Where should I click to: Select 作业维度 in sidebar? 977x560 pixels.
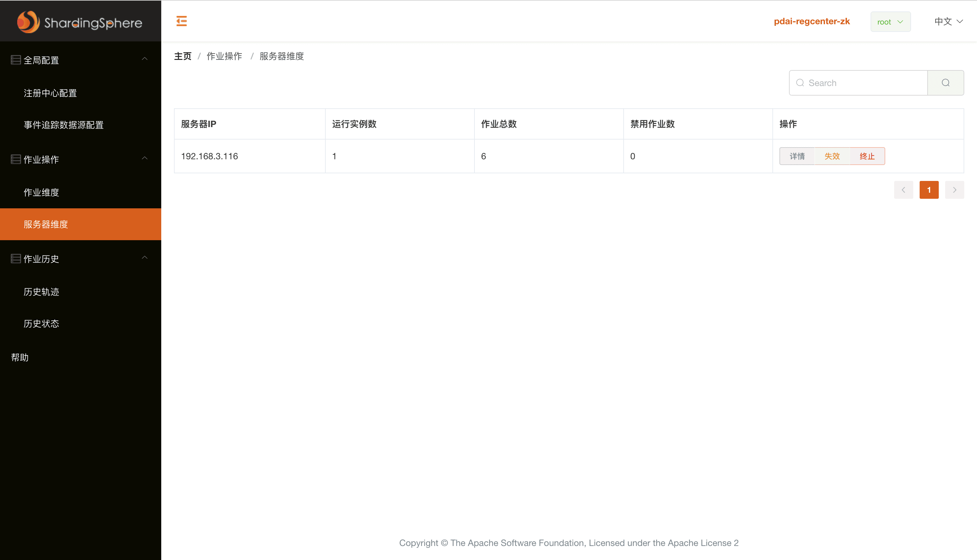tap(41, 192)
